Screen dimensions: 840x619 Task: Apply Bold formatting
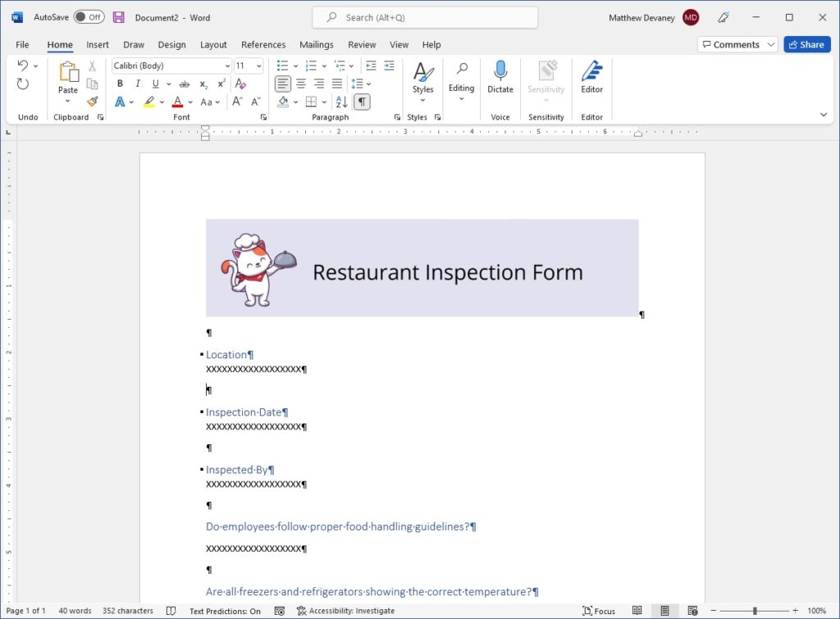[120, 84]
